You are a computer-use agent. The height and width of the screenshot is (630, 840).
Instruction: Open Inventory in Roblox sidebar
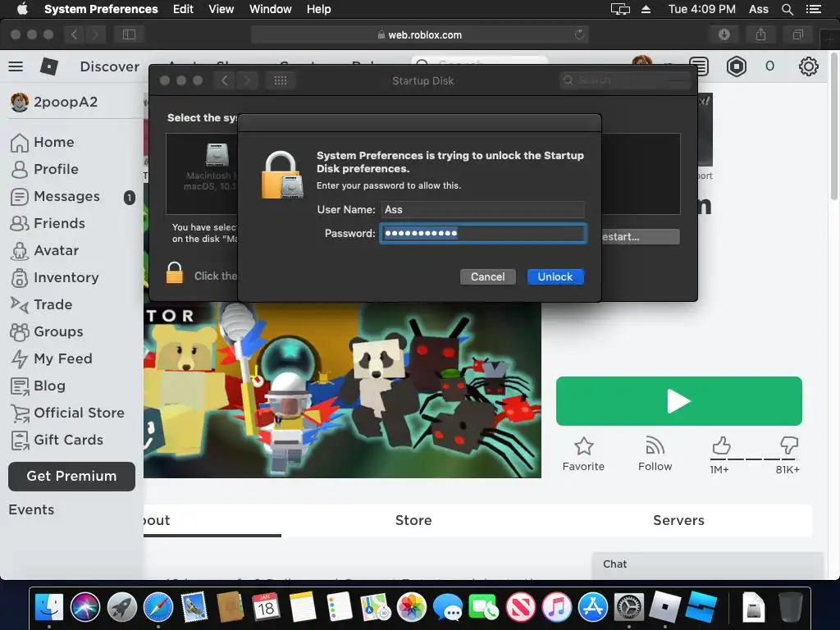point(55,277)
